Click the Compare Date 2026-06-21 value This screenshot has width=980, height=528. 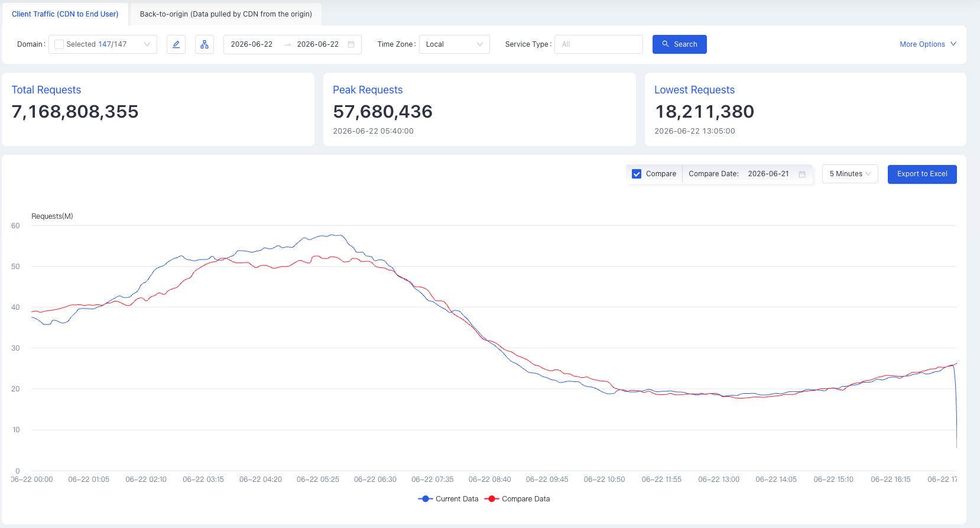768,174
